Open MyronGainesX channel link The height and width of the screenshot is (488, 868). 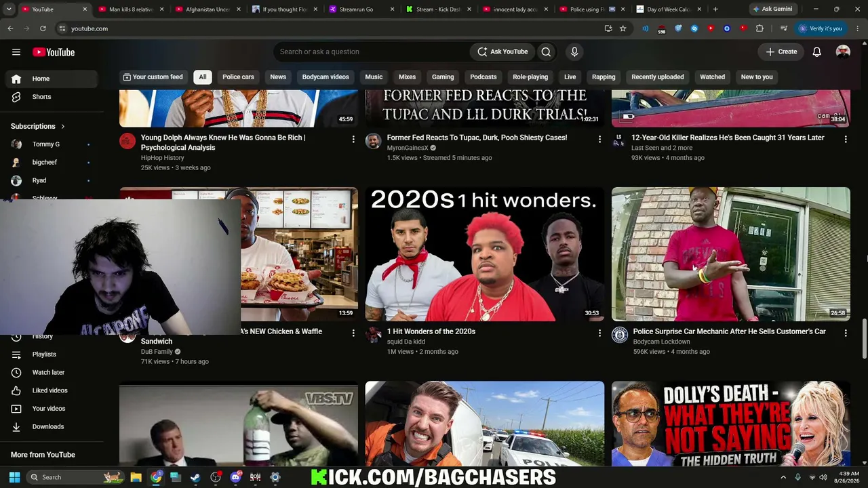click(x=408, y=148)
